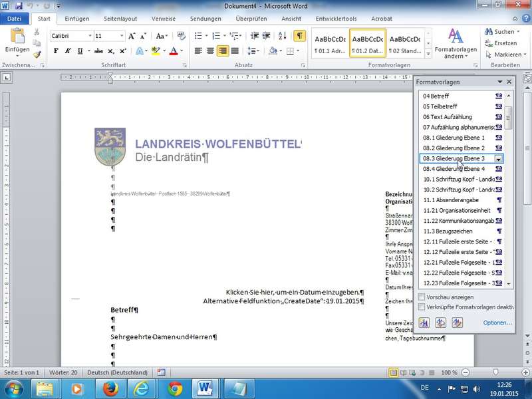Center align text
This screenshot has height=399, width=532.
tap(210, 51)
